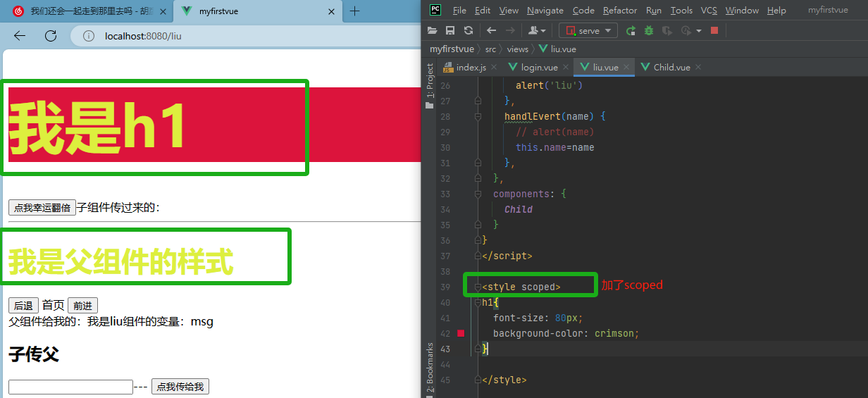Click the 点我幸运翻倍 button

pyautogui.click(x=42, y=208)
